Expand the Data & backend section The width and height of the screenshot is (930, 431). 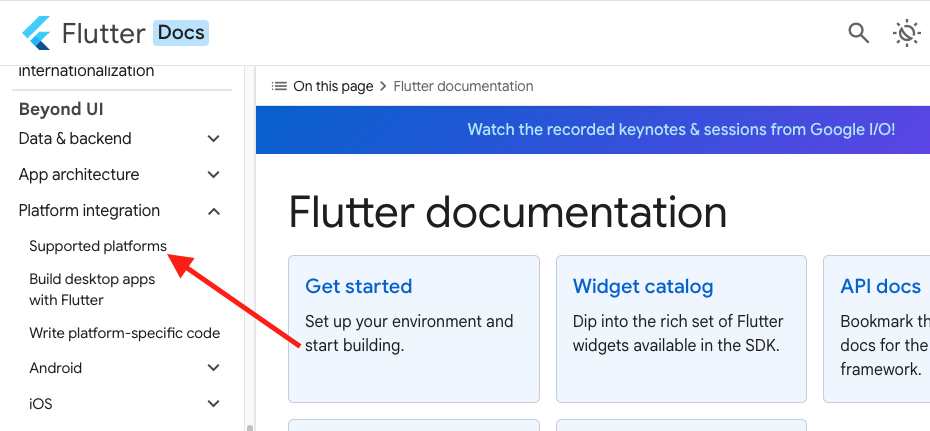coord(214,139)
